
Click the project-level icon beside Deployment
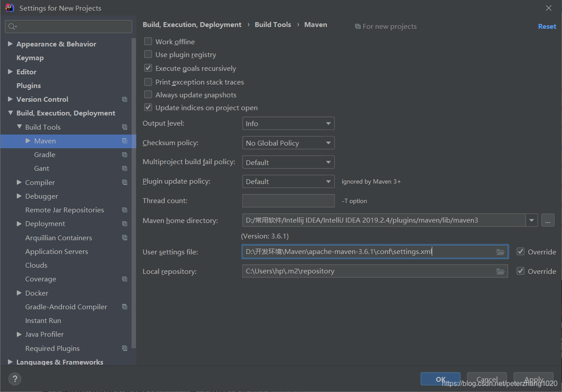pyautogui.click(x=124, y=224)
